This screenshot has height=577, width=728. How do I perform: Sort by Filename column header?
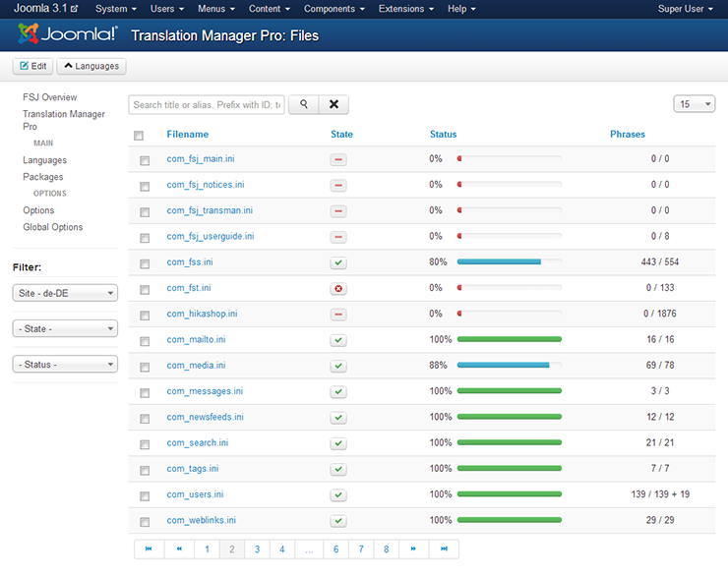[x=188, y=134]
